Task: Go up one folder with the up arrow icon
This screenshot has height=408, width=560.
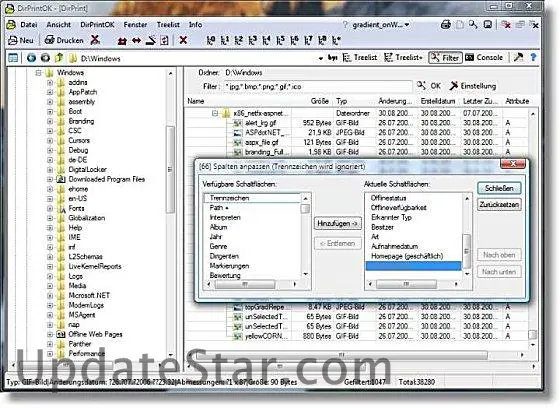Action: coord(59,57)
